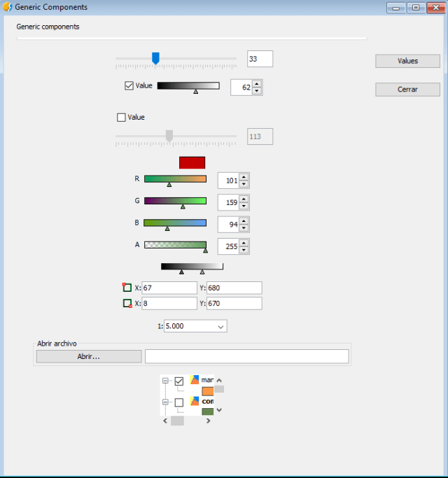Image resolution: width=448 pixels, height=478 pixels.
Task: Click the Values button
Action: (407, 61)
